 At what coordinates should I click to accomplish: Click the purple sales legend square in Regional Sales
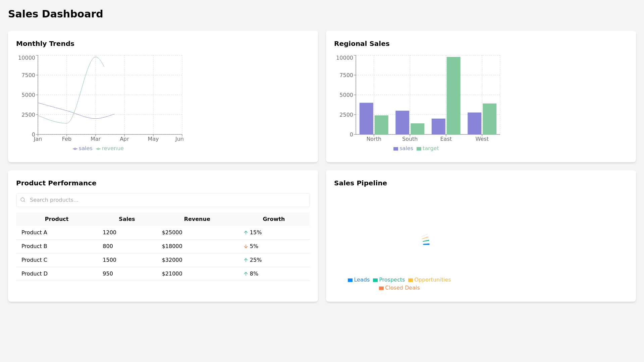(395, 148)
